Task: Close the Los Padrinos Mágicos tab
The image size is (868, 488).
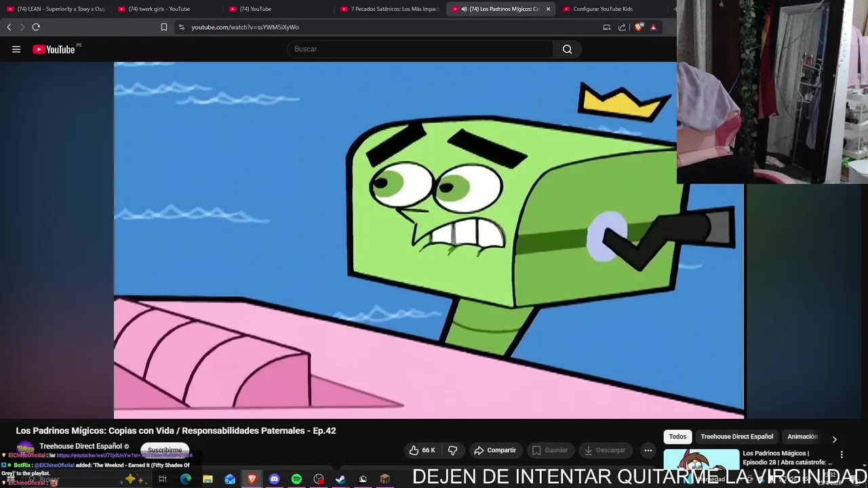Action: (x=548, y=9)
